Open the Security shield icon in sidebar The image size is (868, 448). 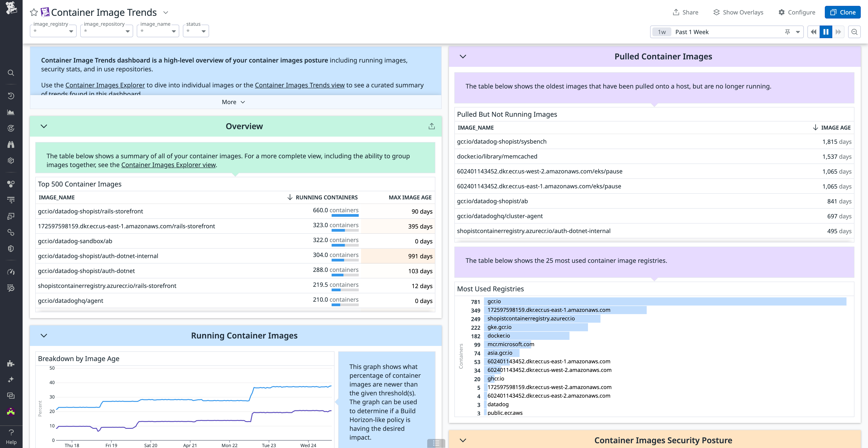pos(11,248)
